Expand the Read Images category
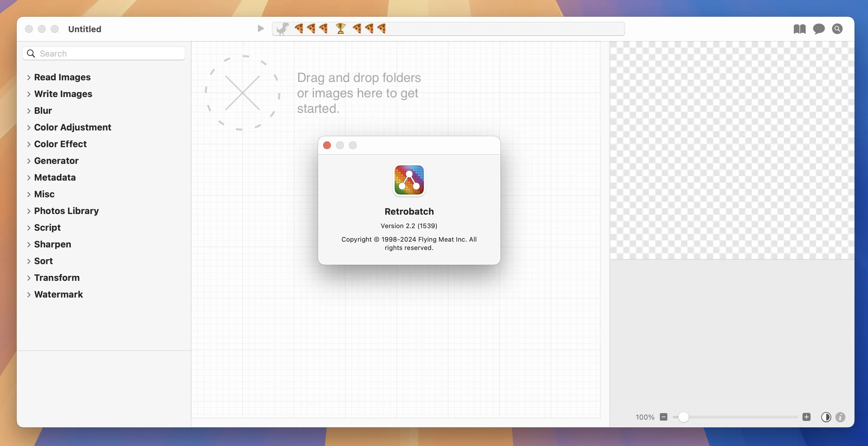868x446 pixels. tap(29, 77)
